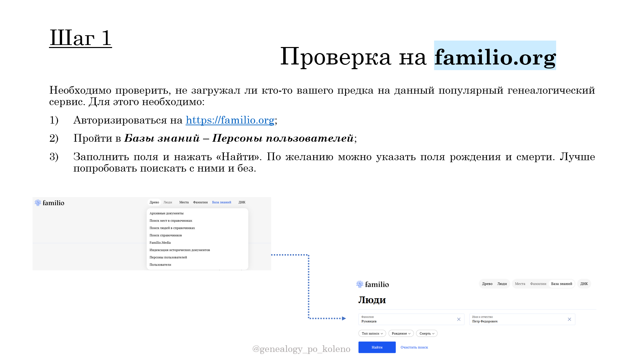The height and width of the screenshot is (362, 644).
Task: Expand the Смерть dropdown
Action: (x=427, y=333)
